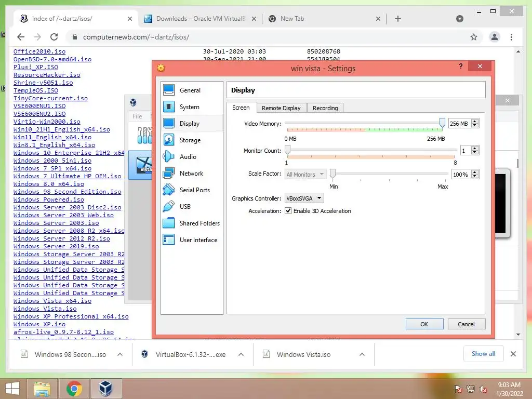The height and width of the screenshot is (399, 532).
Task: Open the Windows XP.iso link
Action: pos(39,324)
